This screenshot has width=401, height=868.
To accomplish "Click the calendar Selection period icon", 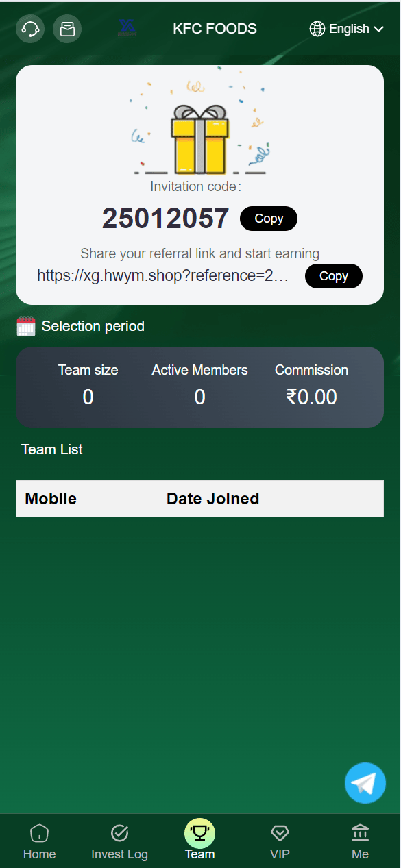I will (x=26, y=326).
